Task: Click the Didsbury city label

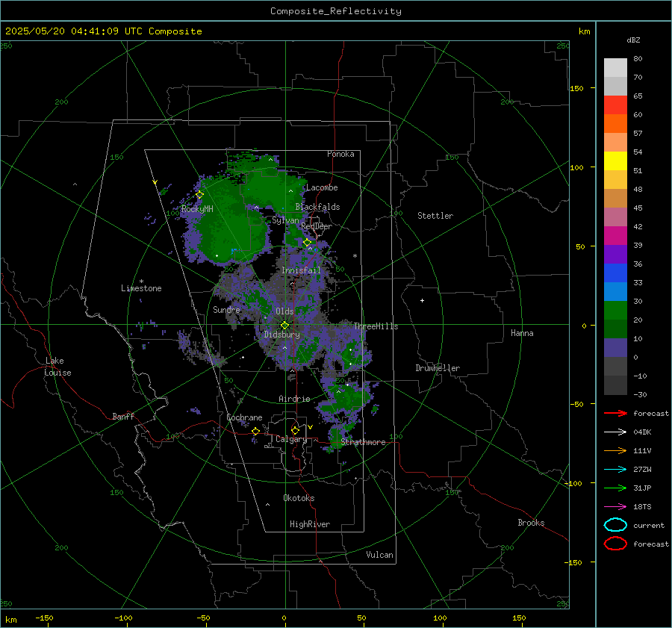Action: click(x=282, y=335)
